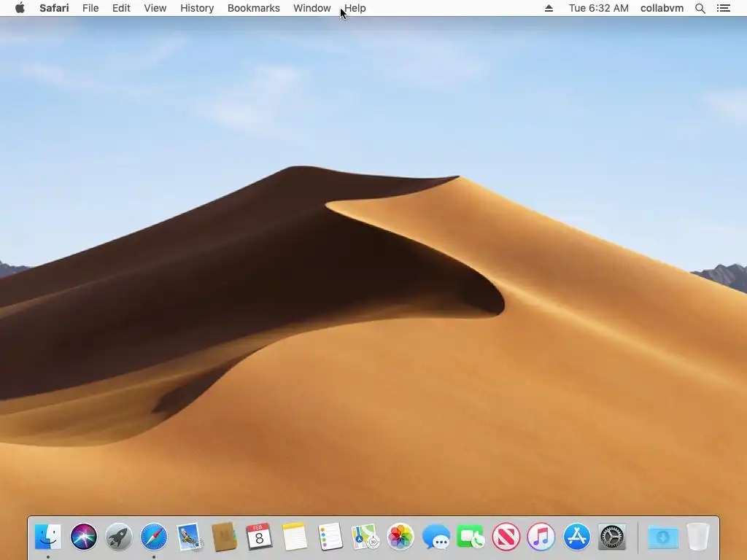Open Photos pinwheel icon
This screenshot has width=747, height=560.
[400, 537]
